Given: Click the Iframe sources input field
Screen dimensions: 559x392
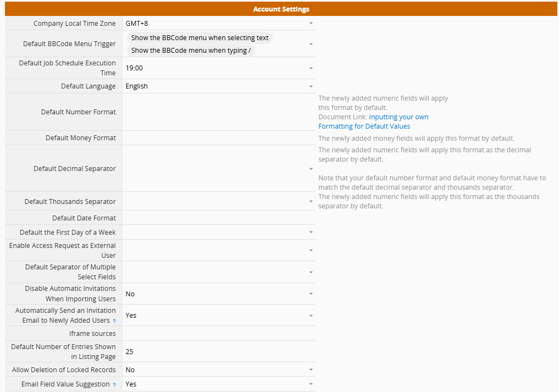Looking at the screenshot, I should [218, 334].
